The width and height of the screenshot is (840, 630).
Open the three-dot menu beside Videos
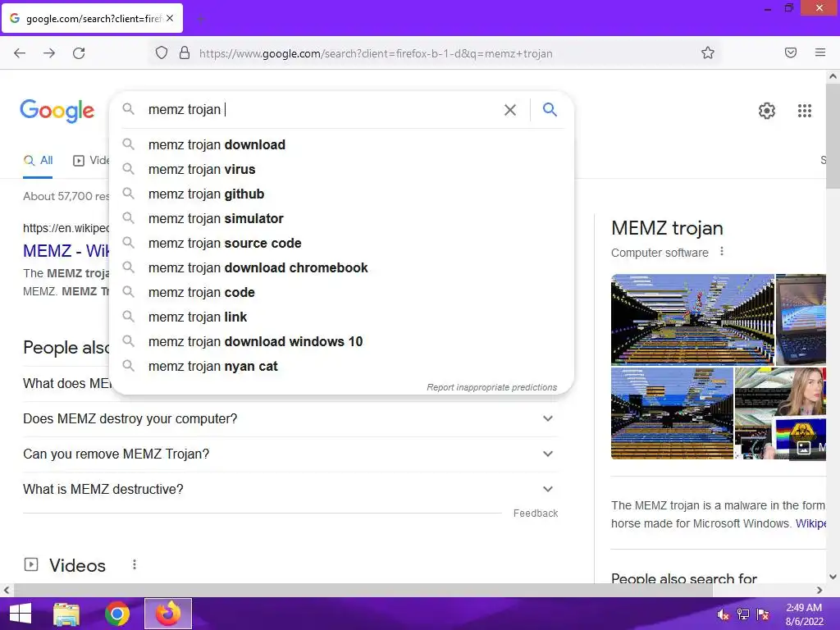click(x=135, y=564)
